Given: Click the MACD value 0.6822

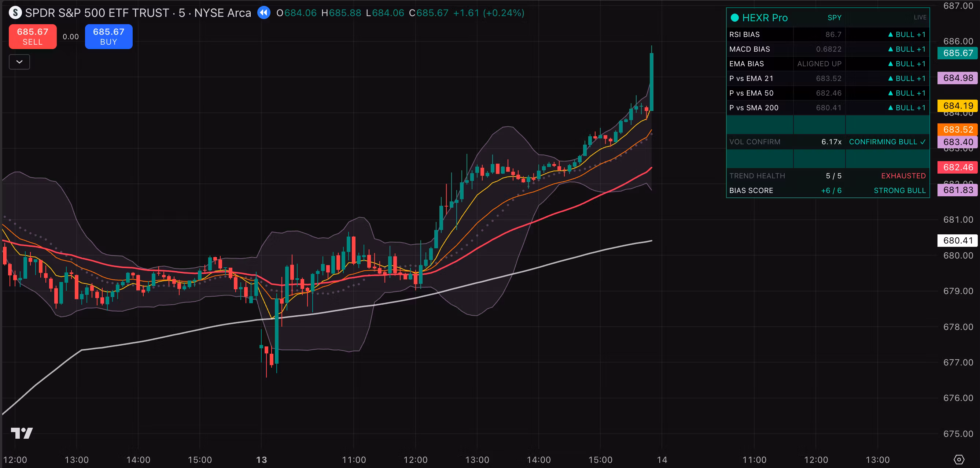Looking at the screenshot, I should pos(829,49).
